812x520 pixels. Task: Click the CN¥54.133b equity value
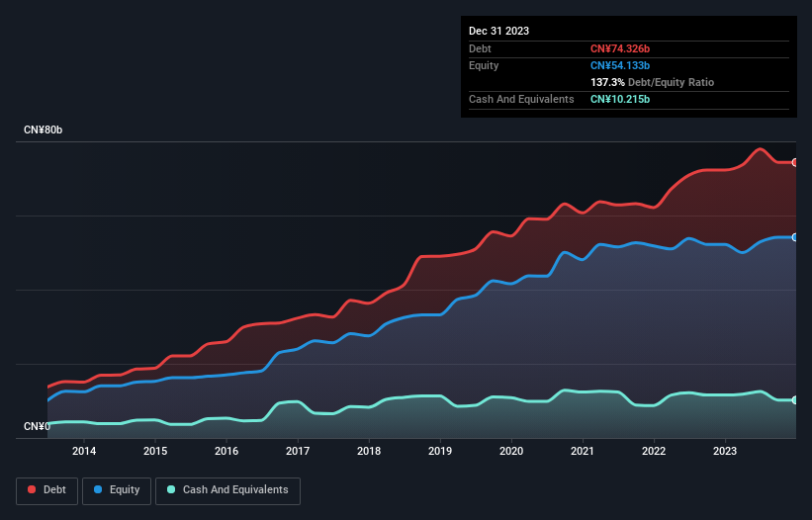click(x=620, y=65)
